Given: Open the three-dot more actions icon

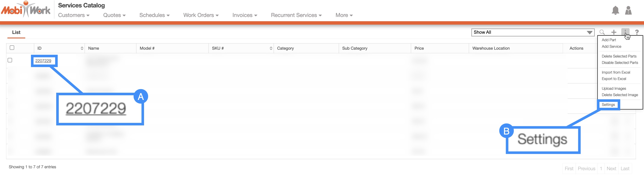Looking at the screenshot, I should tap(625, 32).
